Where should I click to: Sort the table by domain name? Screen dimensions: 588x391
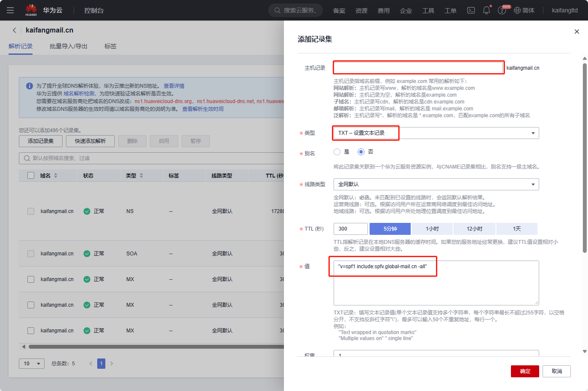click(56, 176)
